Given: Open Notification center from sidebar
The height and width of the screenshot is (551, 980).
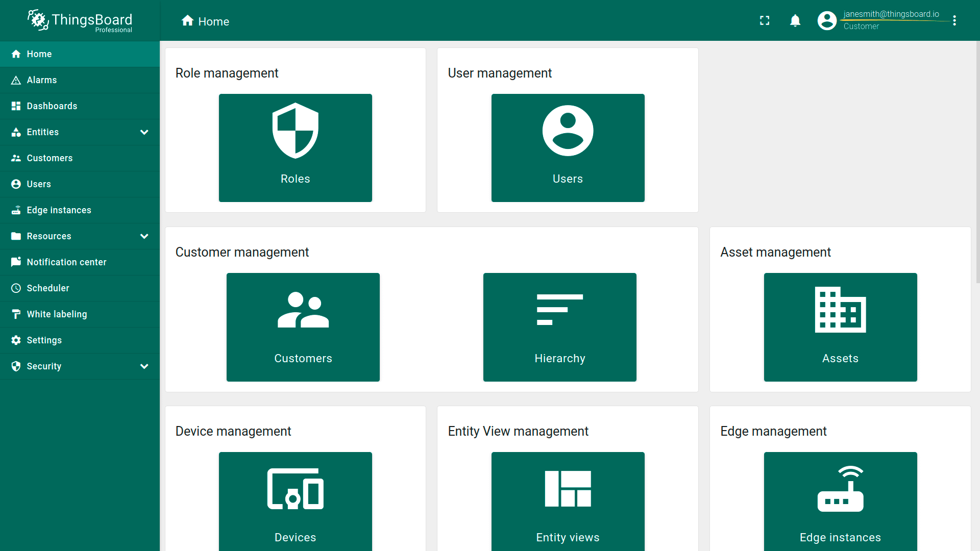Looking at the screenshot, I should pos(66,262).
